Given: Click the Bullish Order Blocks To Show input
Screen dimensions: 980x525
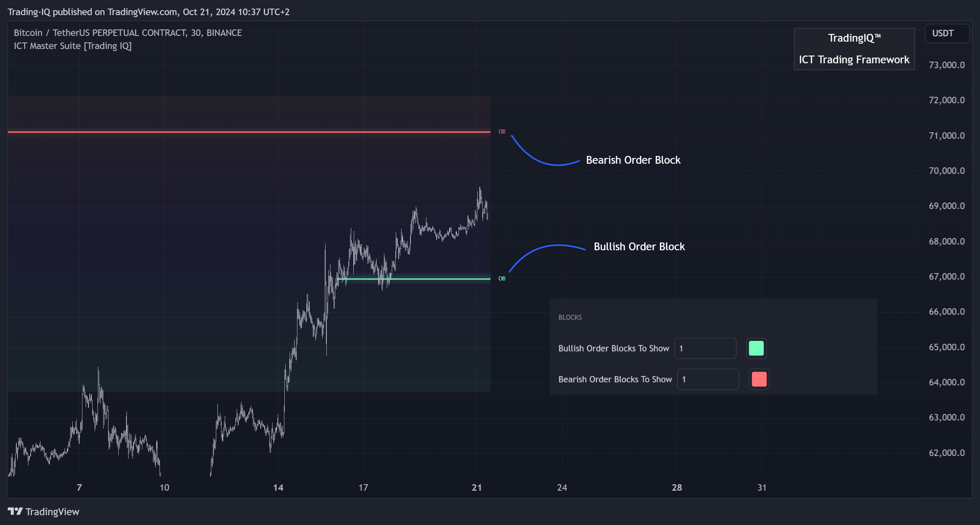Looking at the screenshot, I should [705, 348].
